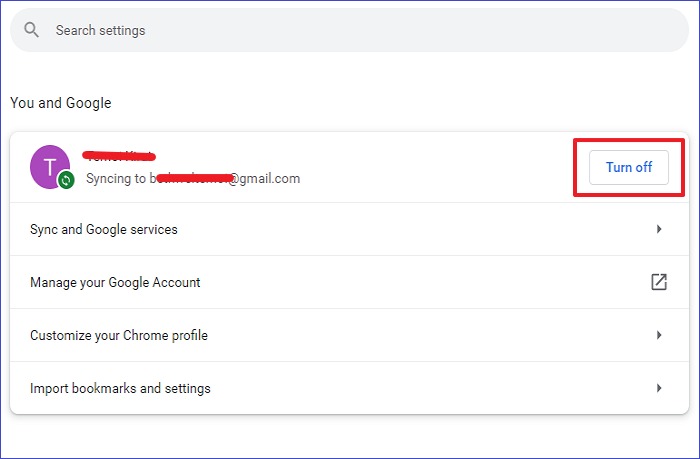
Task: Click the magnifier icon in the search bar
Action: pos(32,31)
